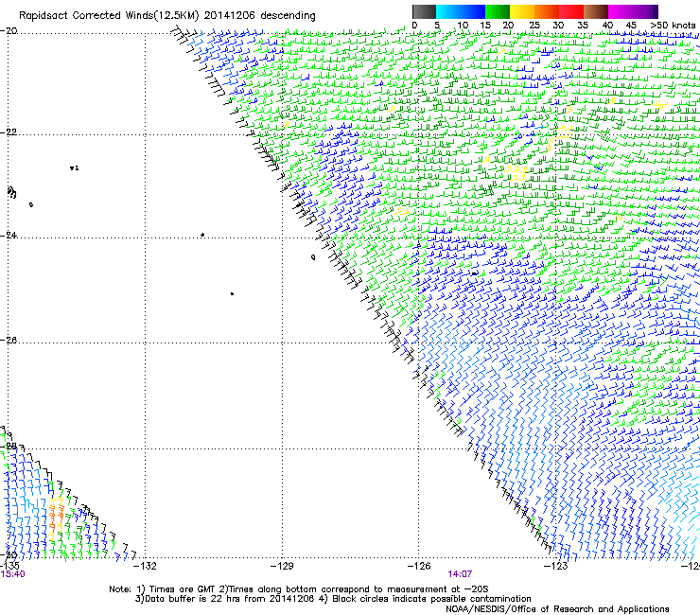Click the '-126' longitude axis label
Screen dimensions: 700x615
coord(419,567)
